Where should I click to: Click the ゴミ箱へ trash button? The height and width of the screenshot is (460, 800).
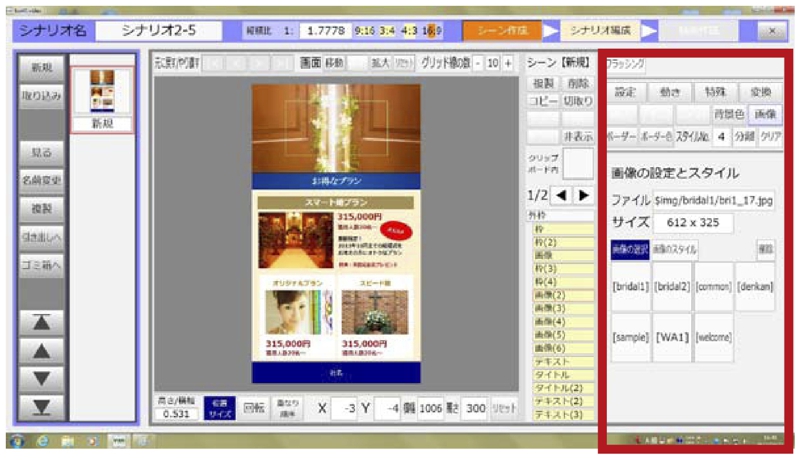tap(42, 265)
